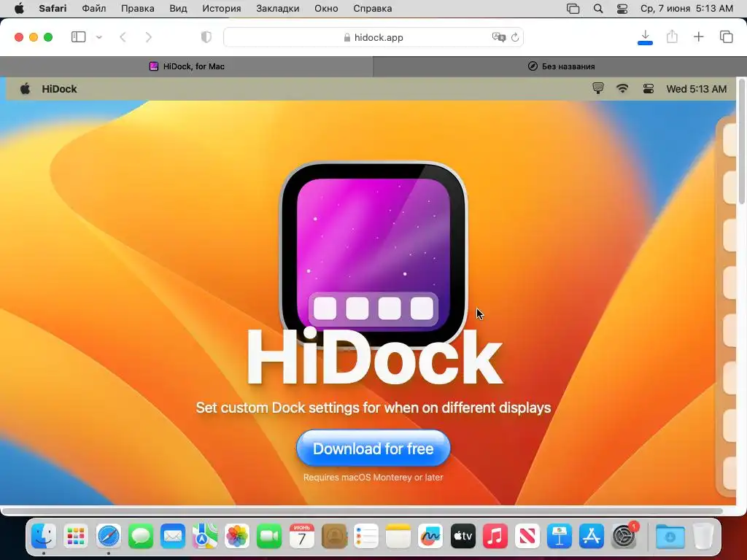Go back with the back arrow

coord(123,37)
